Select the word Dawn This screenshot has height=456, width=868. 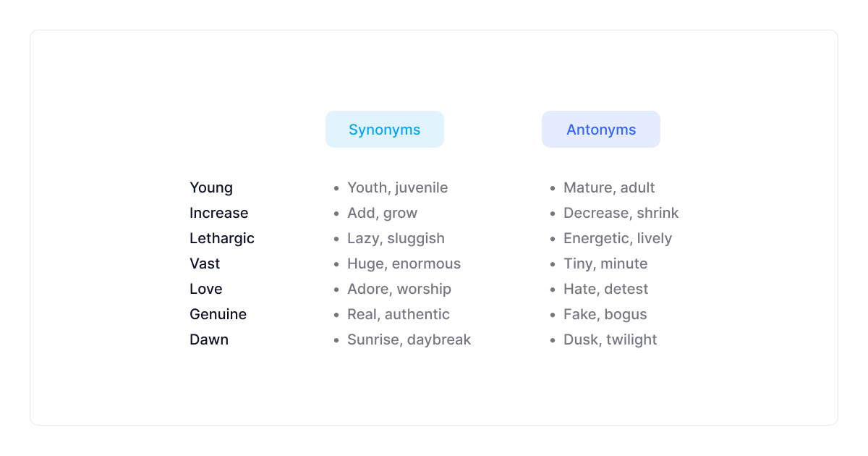click(209, 339)
